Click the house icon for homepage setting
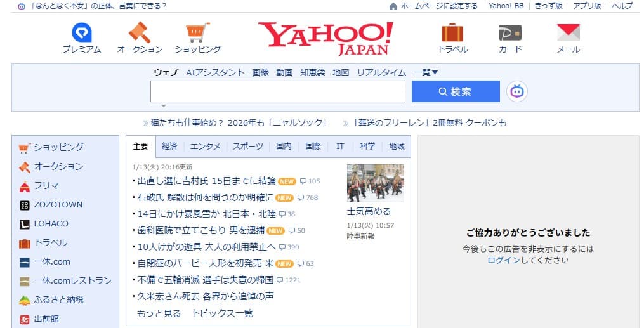 [x=393, y=6]
